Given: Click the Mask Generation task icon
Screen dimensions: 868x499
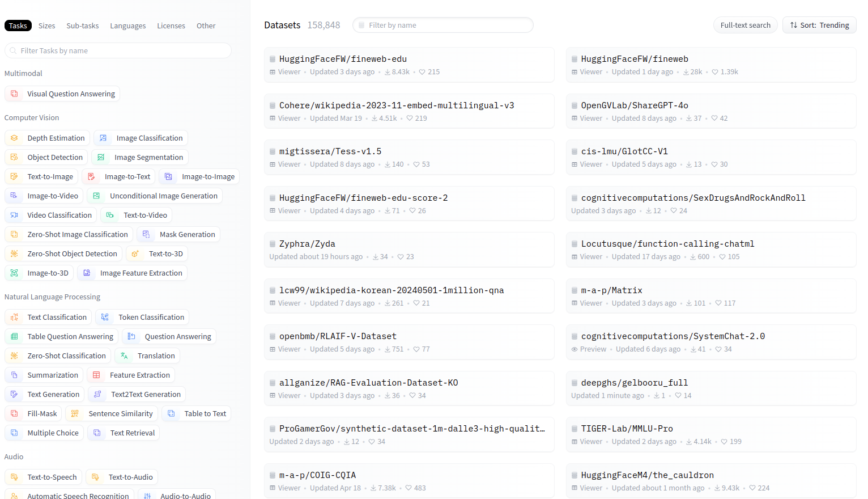Looking at the screenshot, I should (146, 234).
